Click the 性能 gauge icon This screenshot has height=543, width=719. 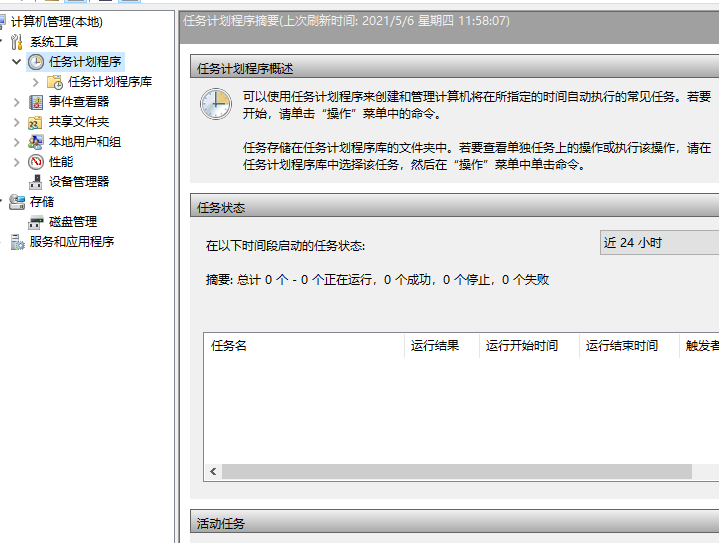click(x=36, y=162)
